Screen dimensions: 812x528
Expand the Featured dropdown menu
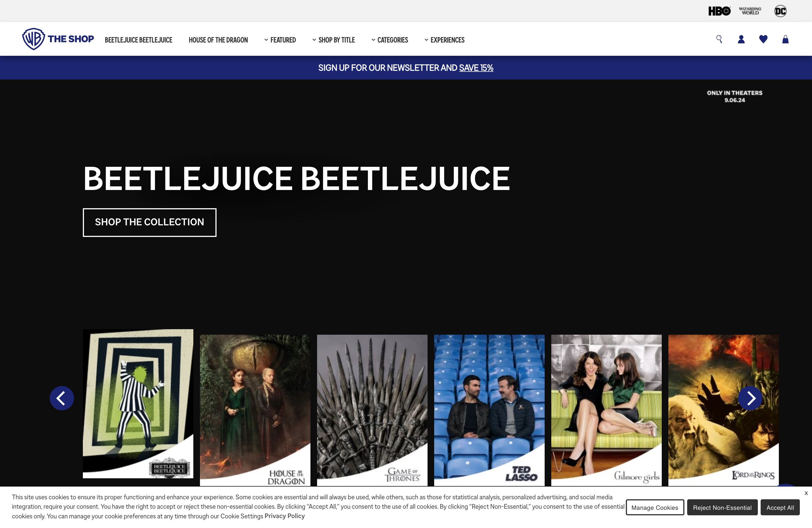click(x=280, y=40)
